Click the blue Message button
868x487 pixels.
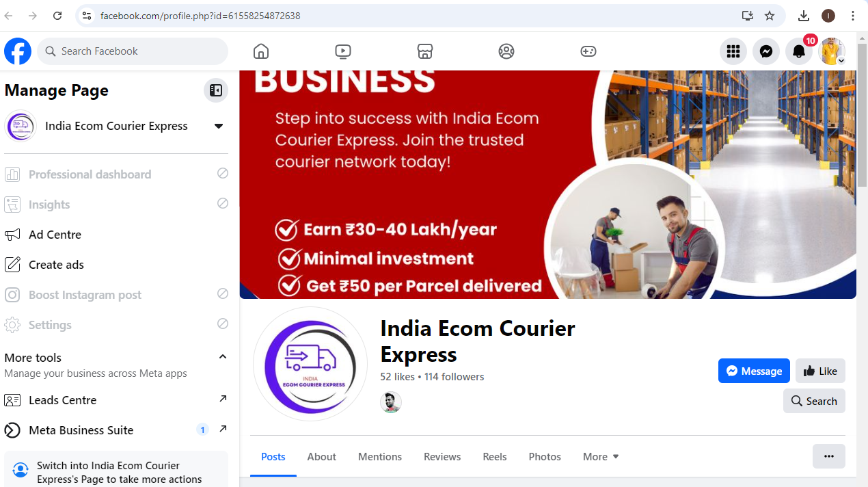[x=754, y=371]
